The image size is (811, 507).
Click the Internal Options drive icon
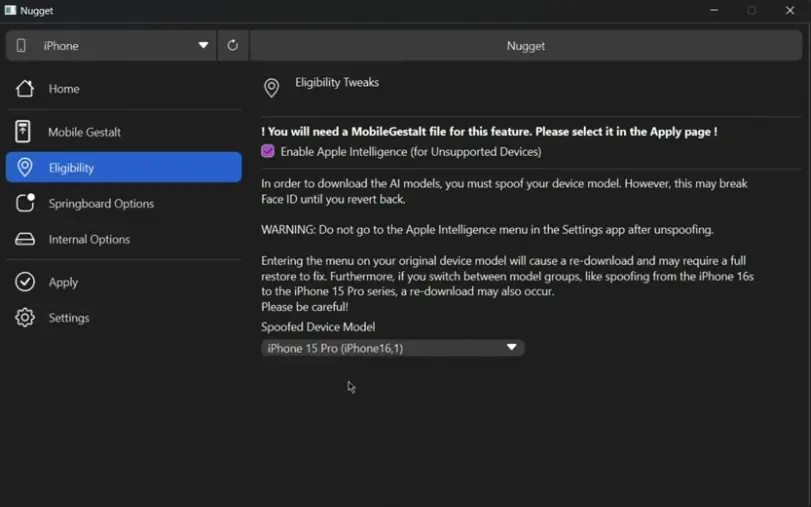25,239
